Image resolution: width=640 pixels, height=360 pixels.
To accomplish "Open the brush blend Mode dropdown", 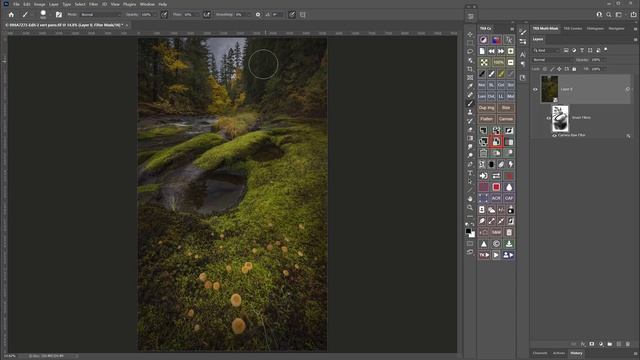I will click(100, 14).
